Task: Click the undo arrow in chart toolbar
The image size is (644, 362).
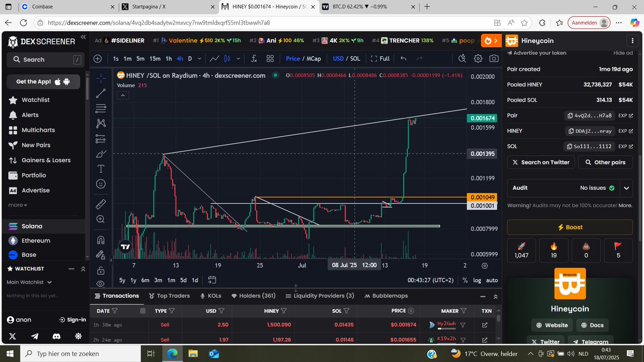Action: [x=404, y=58]
